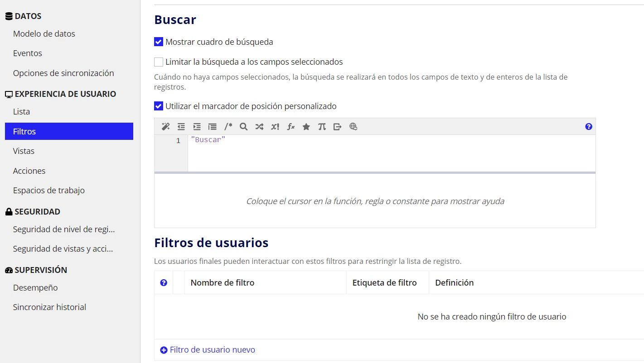The image size is (644, 363).
Task: Click the star icon in editor toolbar
Action: pyautogui.click(x=306, y=127)
